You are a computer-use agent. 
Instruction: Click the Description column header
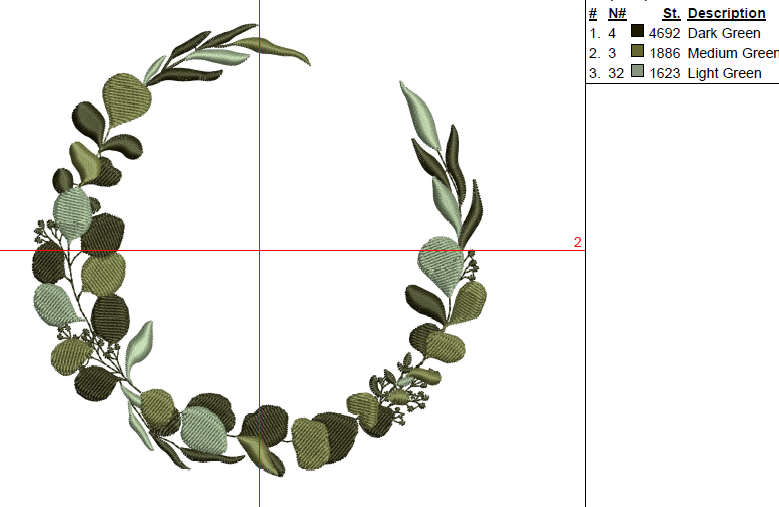727,13
